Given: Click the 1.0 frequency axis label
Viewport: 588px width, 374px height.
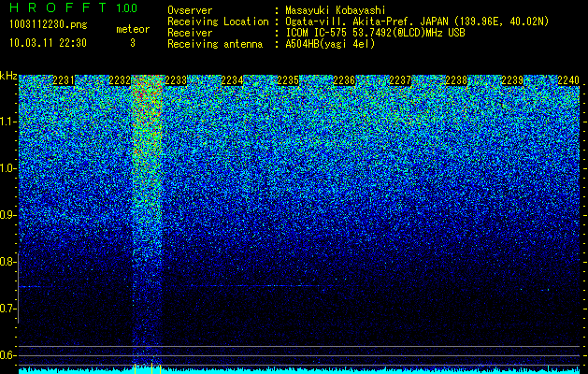Looking at the screenshot, I should pyautogui.click(x=8, y=168).
